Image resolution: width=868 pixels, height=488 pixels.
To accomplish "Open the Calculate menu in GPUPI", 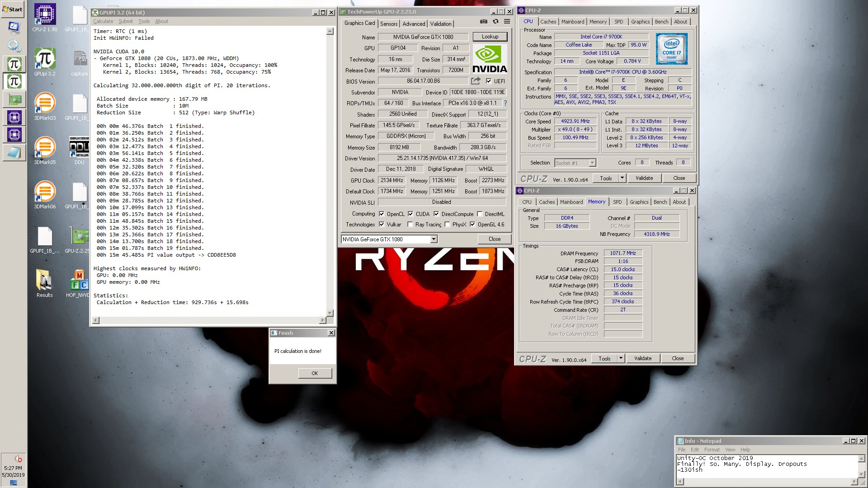I will click(103, 21).
